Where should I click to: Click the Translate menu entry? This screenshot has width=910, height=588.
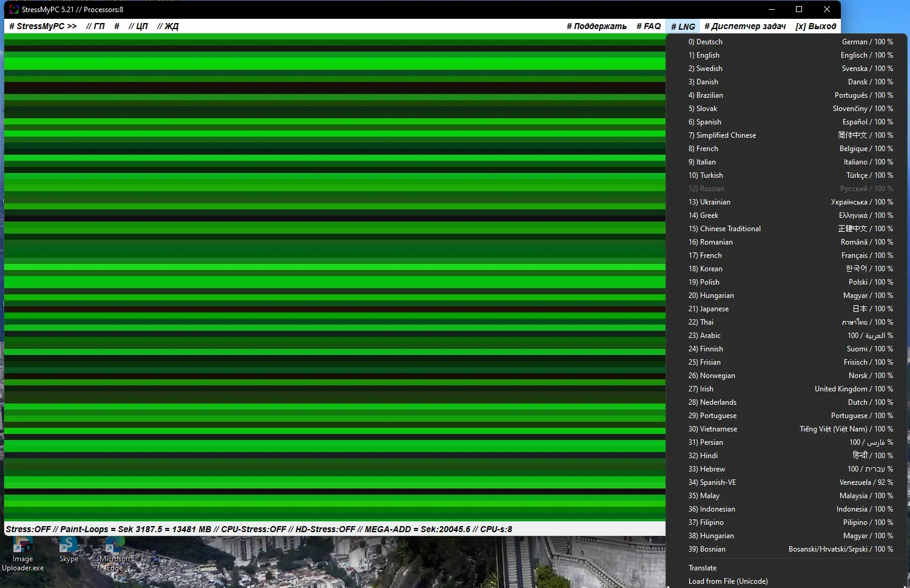[x=703, y=568]
